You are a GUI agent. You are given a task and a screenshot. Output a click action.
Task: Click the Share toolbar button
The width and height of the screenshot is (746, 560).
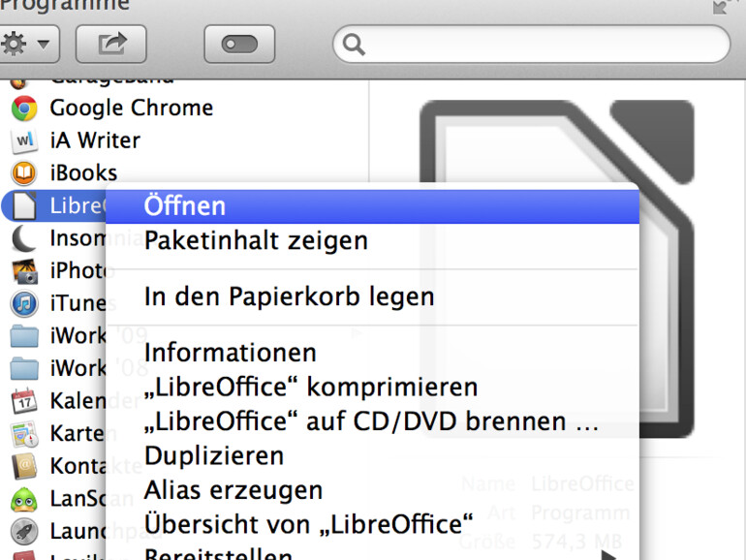pos(110,44)
